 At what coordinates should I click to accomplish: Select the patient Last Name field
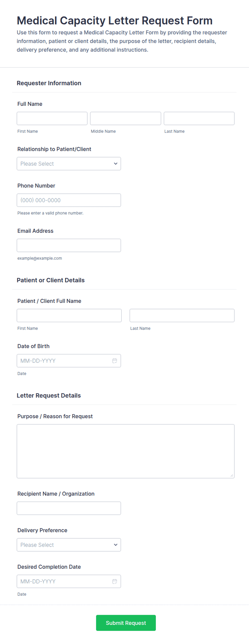(182, 315)
